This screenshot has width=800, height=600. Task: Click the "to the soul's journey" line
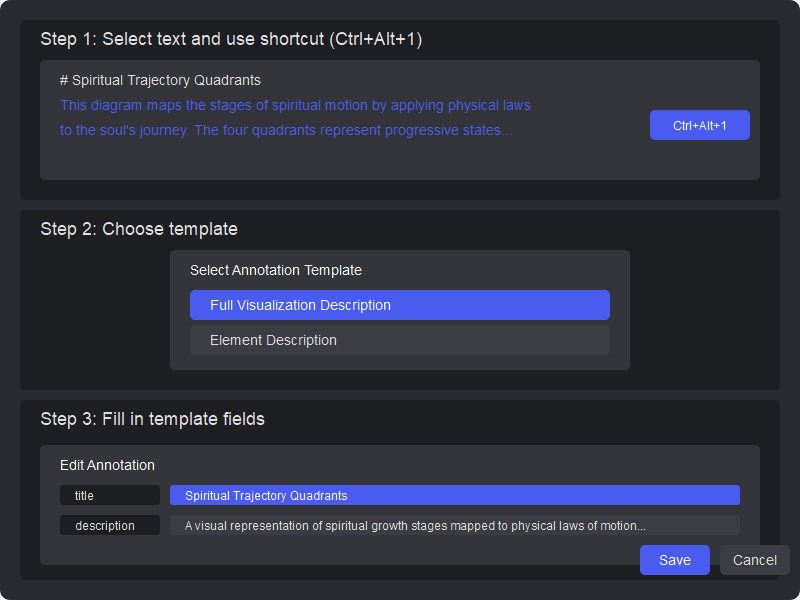pyautogui.click(x=285, y=130)
